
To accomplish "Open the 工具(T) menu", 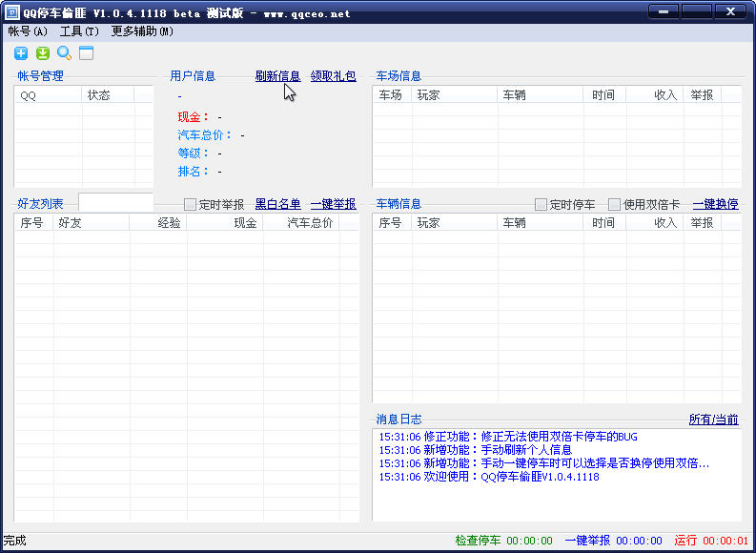I will coord(79,31).
